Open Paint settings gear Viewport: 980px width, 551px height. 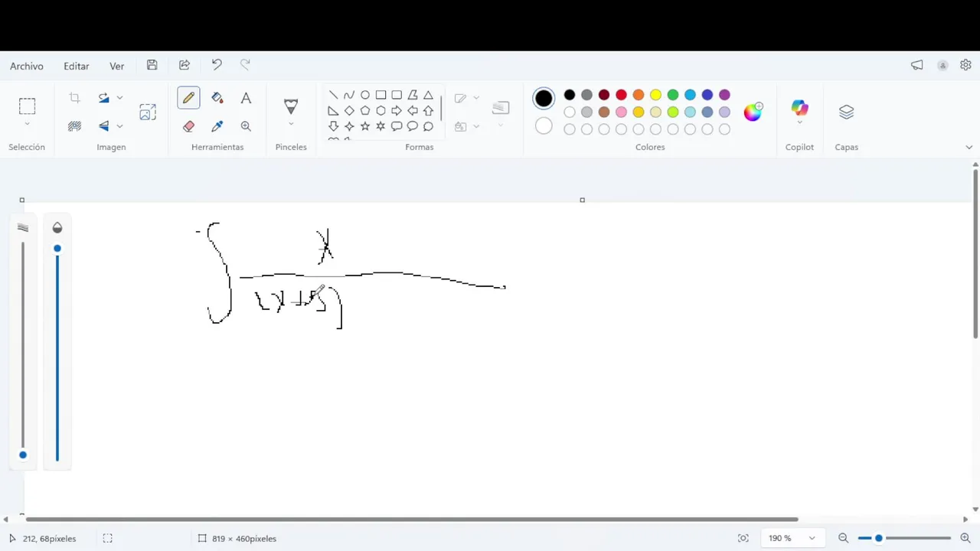coord(965,66)
